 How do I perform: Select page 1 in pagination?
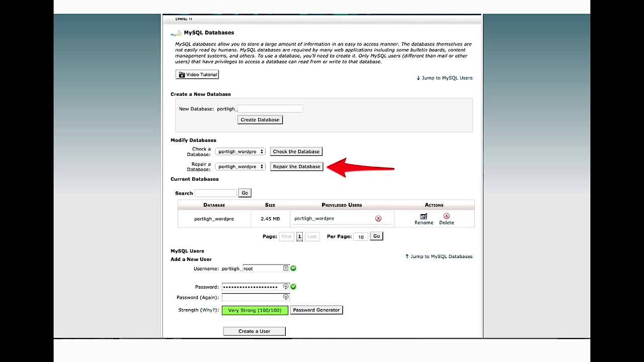299,236
